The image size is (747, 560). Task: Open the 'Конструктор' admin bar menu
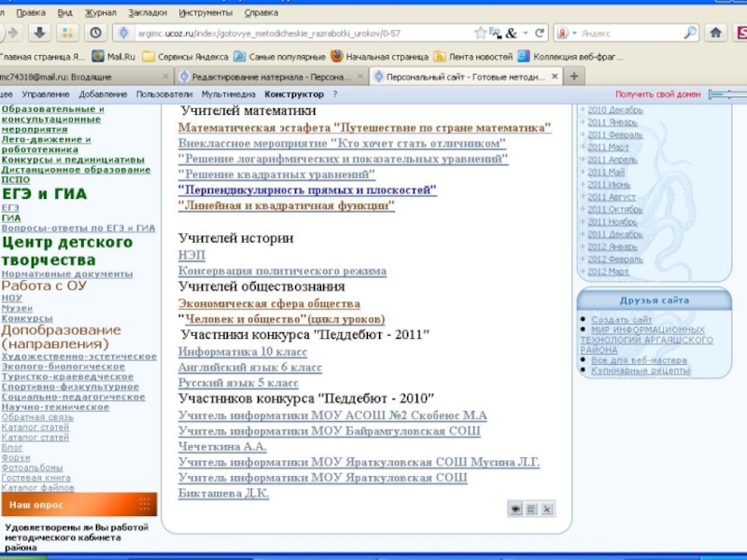pyautogui.click(x=294, y=94)
